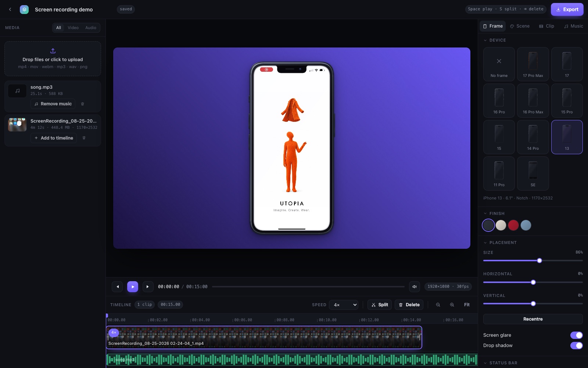
Task: Open the Speed 4× dropdown
Action: pyautogui.click(x=344, y=305)
